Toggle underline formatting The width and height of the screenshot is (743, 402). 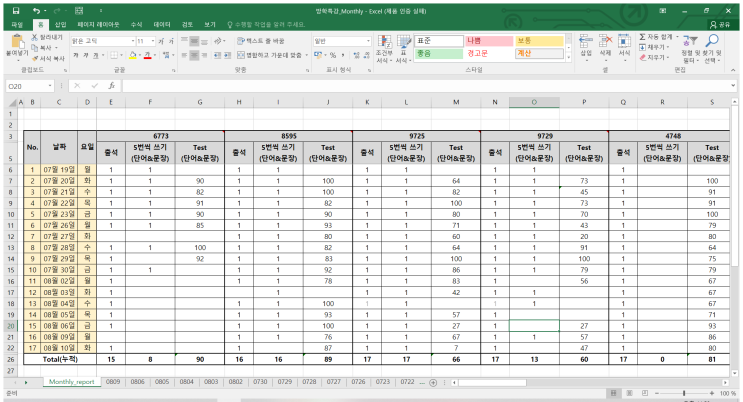point(95,55)
